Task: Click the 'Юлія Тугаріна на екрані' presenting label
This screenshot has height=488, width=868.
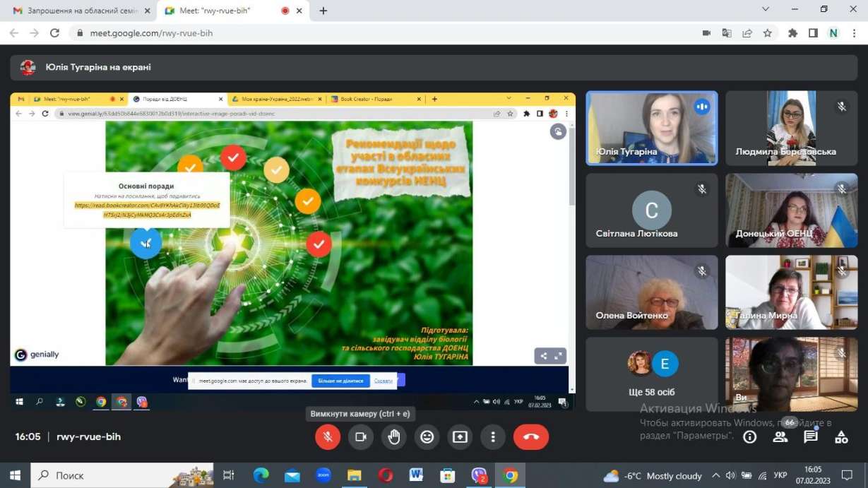Action: pos(98,67)
